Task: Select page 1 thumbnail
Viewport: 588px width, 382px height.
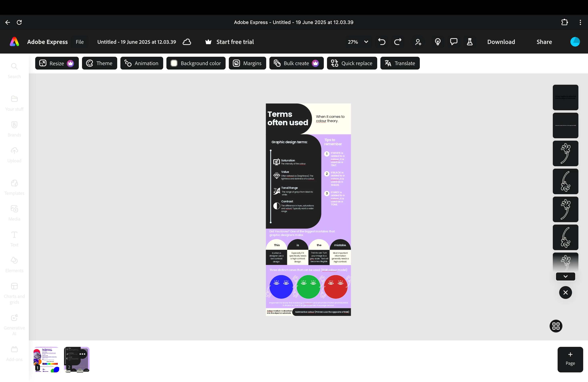Action: click(46, 360)
